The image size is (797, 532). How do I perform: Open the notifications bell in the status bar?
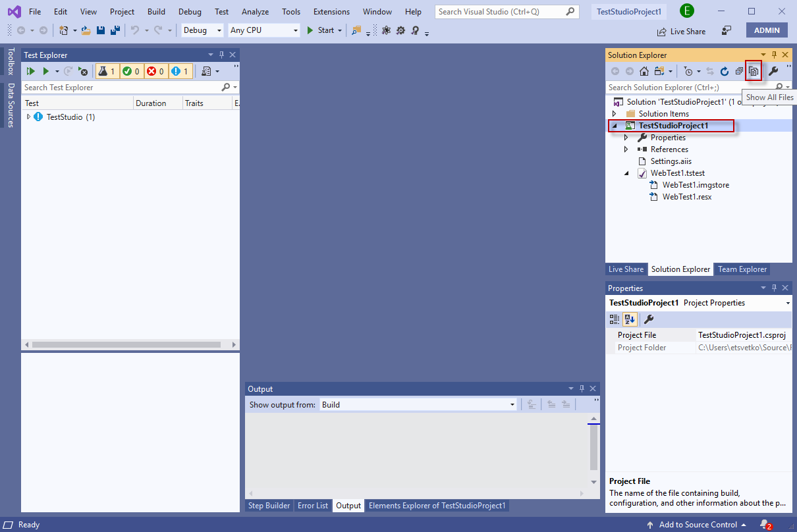(x=765, y=525)
